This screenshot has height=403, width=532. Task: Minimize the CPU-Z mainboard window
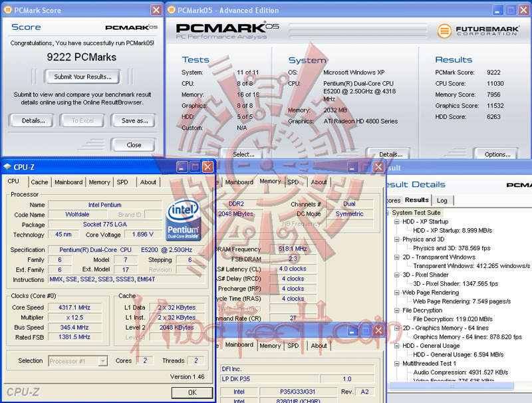[352, 331]
